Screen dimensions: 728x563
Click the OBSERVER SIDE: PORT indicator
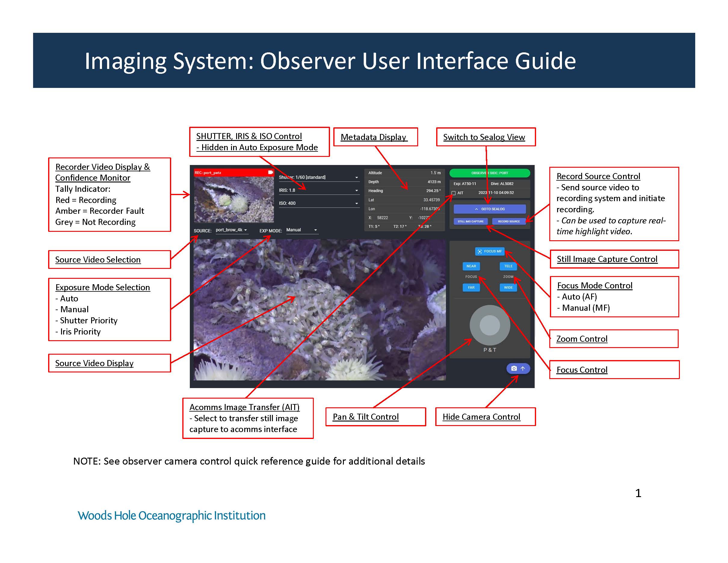[489, 173]
